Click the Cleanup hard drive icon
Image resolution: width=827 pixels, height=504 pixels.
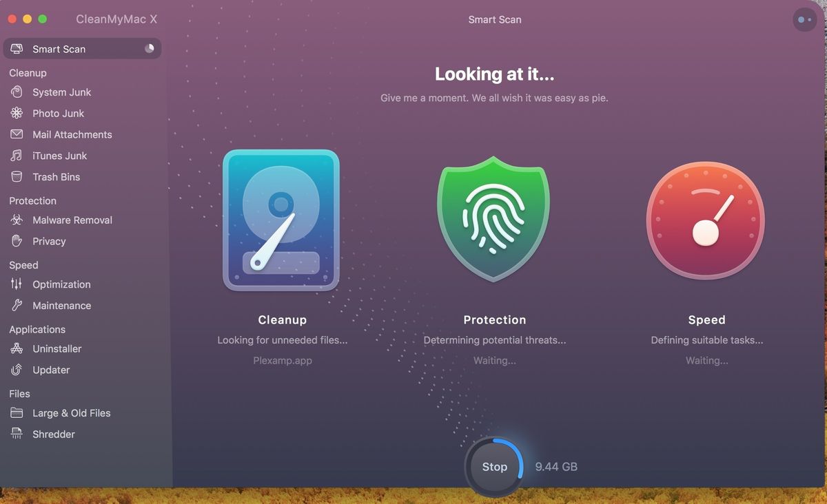[x=282, y=220]
